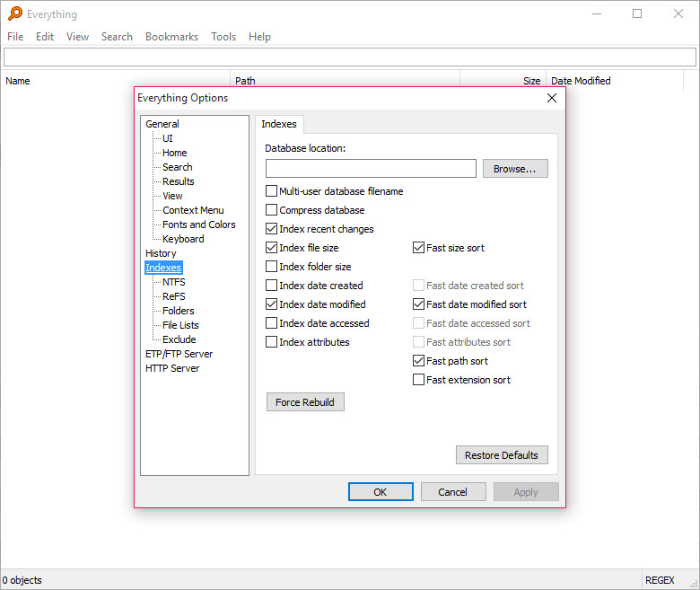Select Keyboard in options tree
The width and height of the screenshot is (700, 590).
[183, 239]
